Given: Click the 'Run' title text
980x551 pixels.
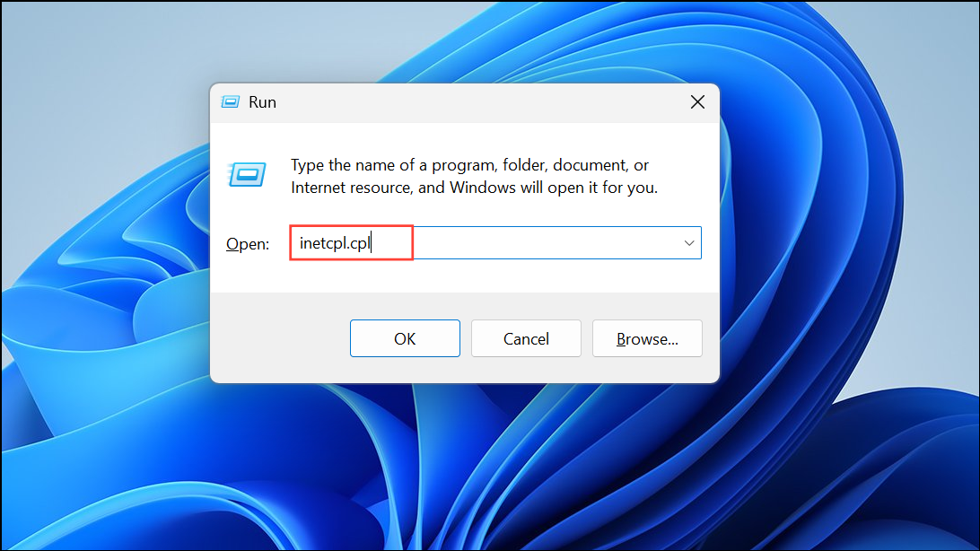Looking at the screenshot, I should (262, 101).
